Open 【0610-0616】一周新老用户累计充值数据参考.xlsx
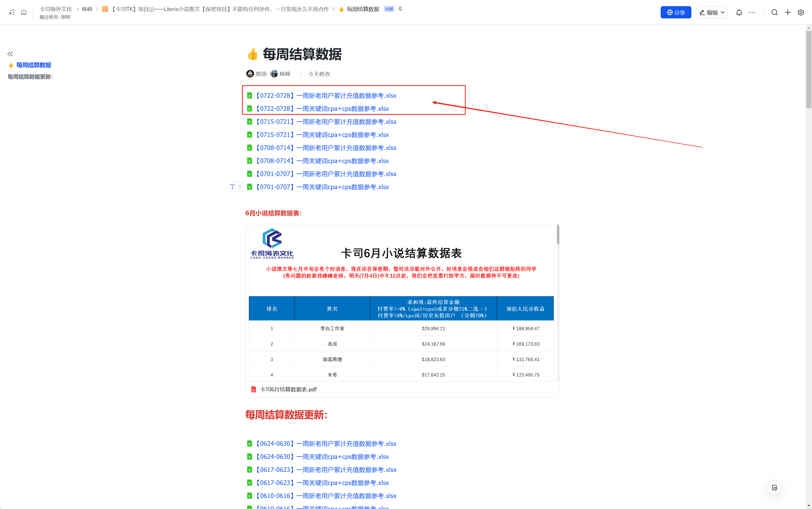This screenshot has height=509, width=812. 325,496
